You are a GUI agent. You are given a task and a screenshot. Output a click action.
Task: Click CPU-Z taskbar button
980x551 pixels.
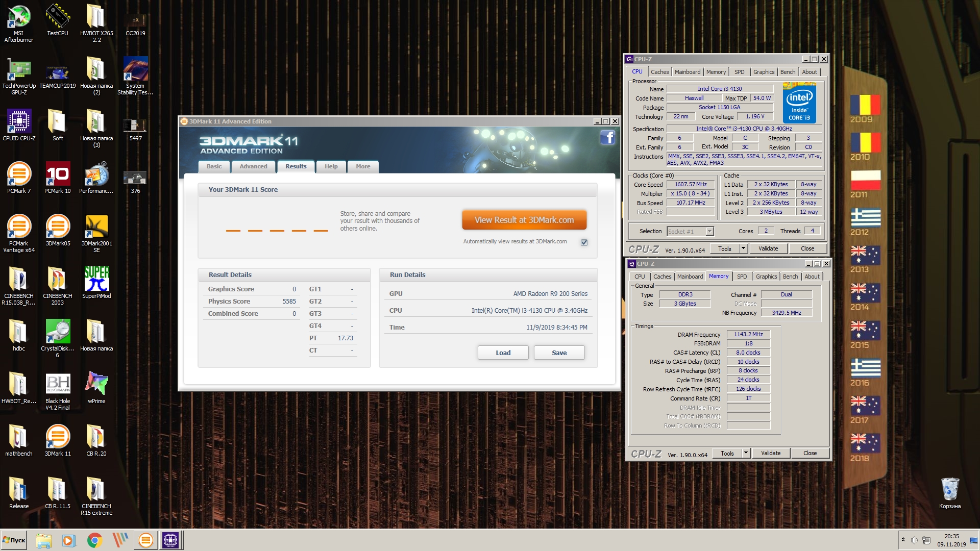[170, 540]
